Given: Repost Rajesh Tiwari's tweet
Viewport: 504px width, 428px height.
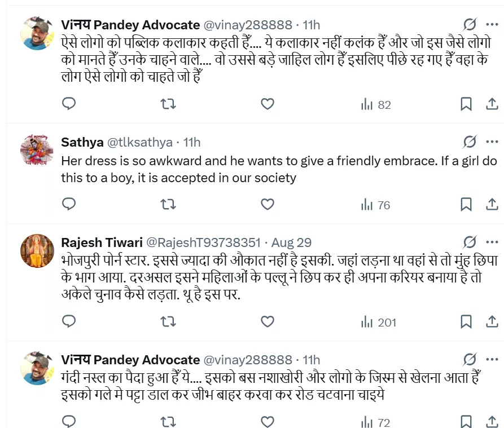Looking at the screenshot, I should point(168,322).
